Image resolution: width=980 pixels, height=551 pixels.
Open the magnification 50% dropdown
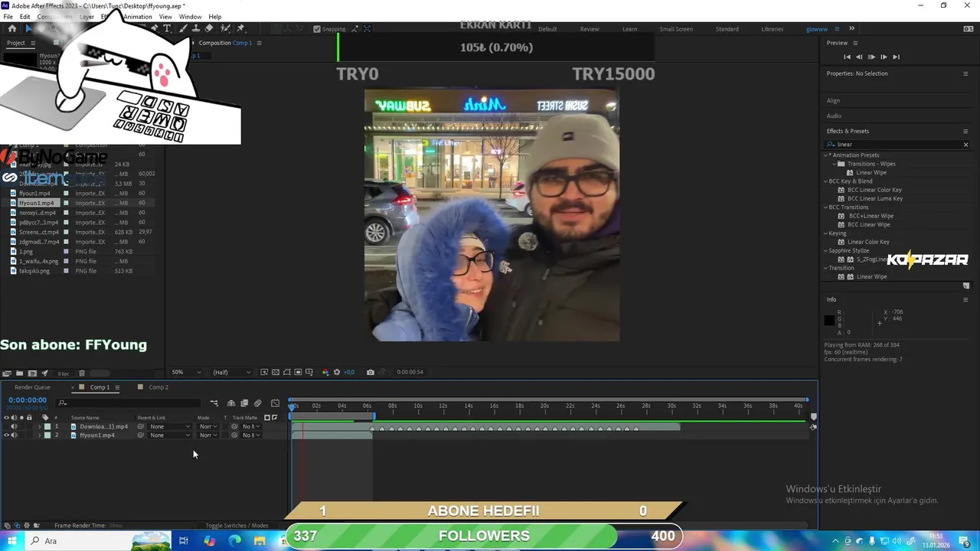click(186, 372)
